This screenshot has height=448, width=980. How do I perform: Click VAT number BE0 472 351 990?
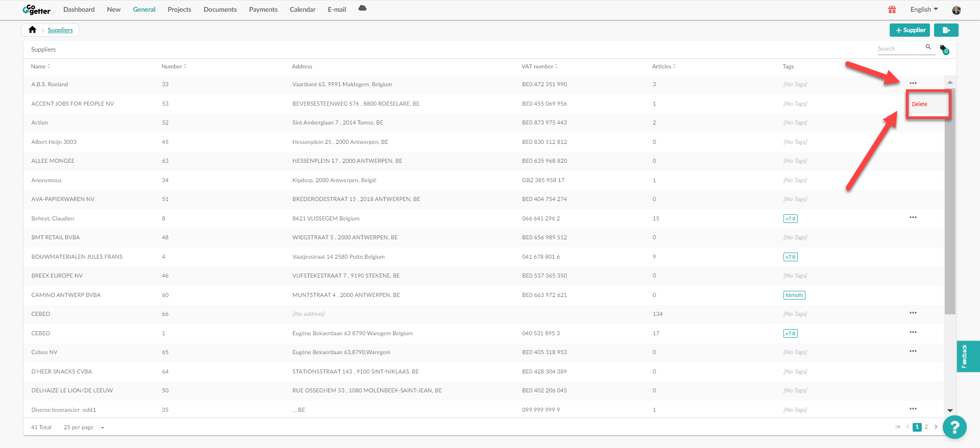(545, 84)
